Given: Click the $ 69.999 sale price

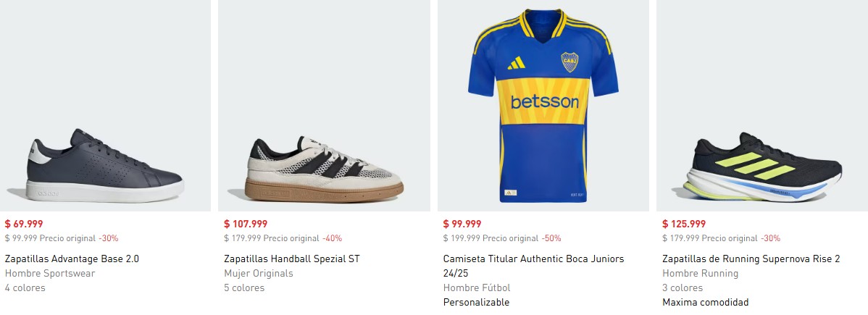Looking at the screenshot, I should (24, 224).
